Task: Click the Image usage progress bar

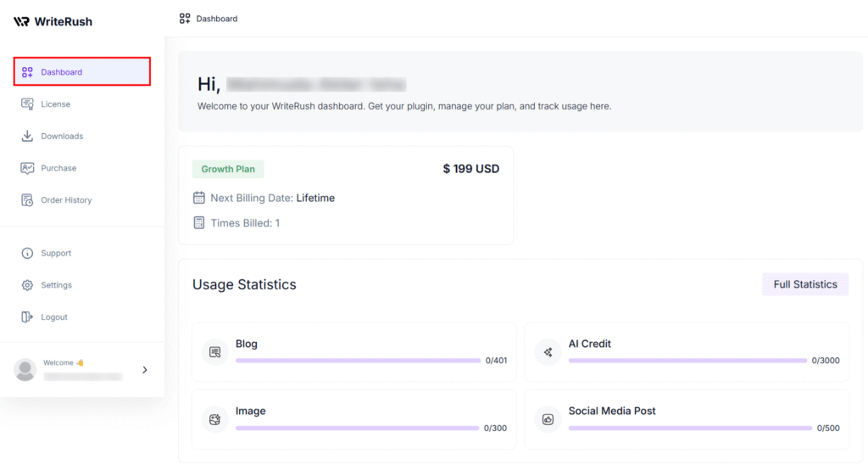Action: tap(357, 428)
